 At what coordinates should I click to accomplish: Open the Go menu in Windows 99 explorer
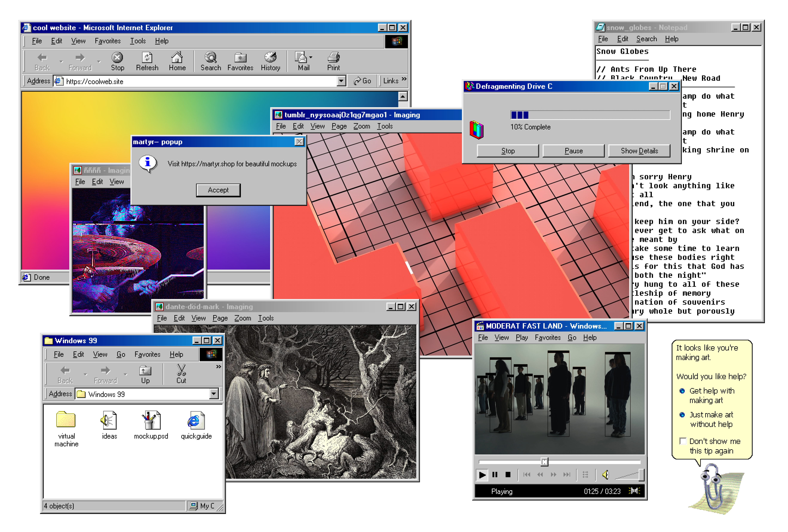(121, 354)
